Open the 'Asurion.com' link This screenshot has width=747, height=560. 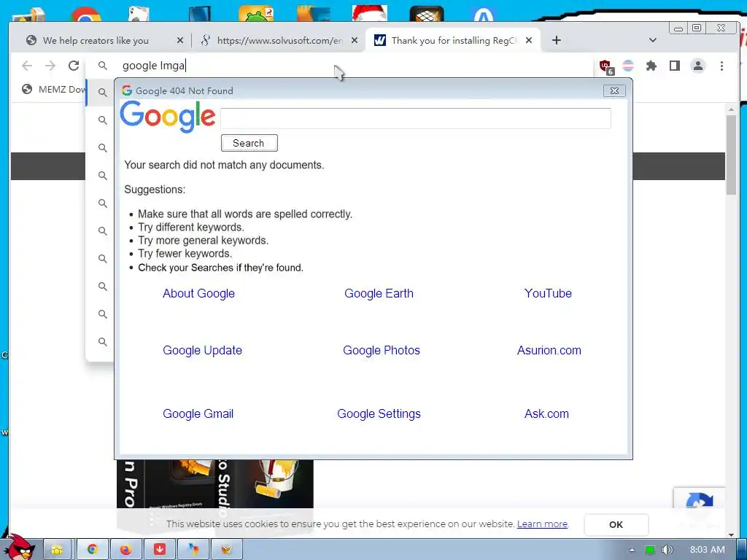click(x=549, y=351)
